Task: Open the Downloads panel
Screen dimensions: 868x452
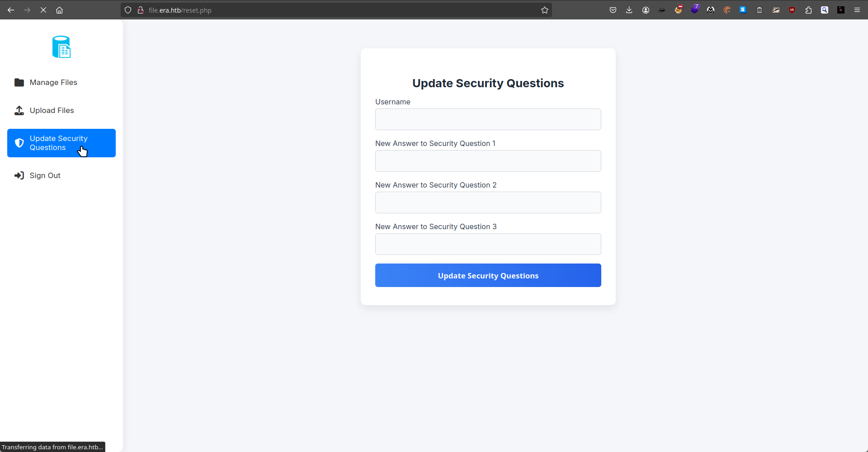Action: pos(629,10)
